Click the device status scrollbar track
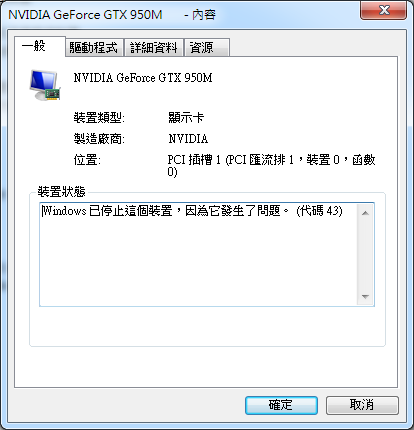Image resolution: width=414 pixels, height=430 pixels. (365, 255)
